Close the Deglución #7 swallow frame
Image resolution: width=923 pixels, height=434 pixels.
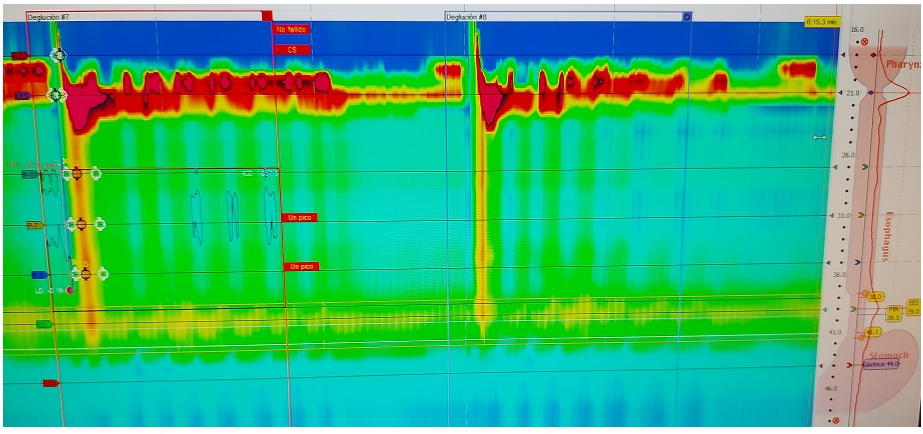[x=267, y=16]
